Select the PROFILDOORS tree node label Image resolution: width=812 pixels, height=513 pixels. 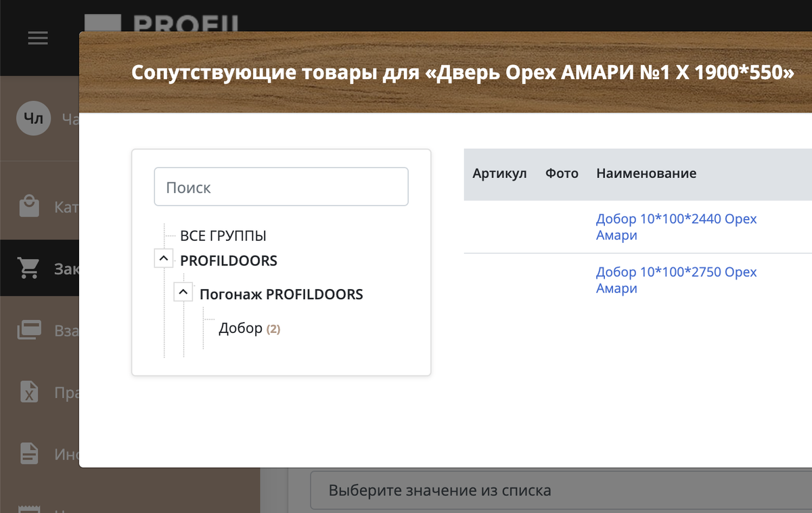(229, 261)
